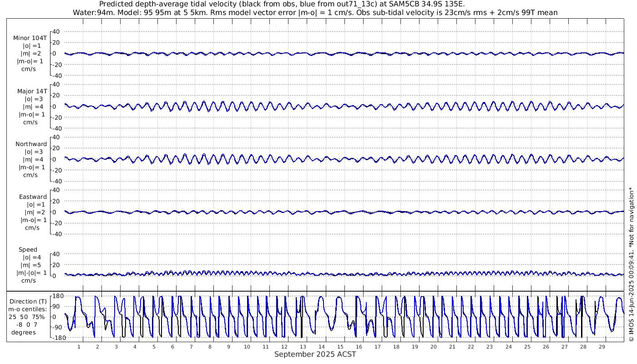Click day 19 on the date axis
Screen dimensions: 637x364
[x=415, y=347]
